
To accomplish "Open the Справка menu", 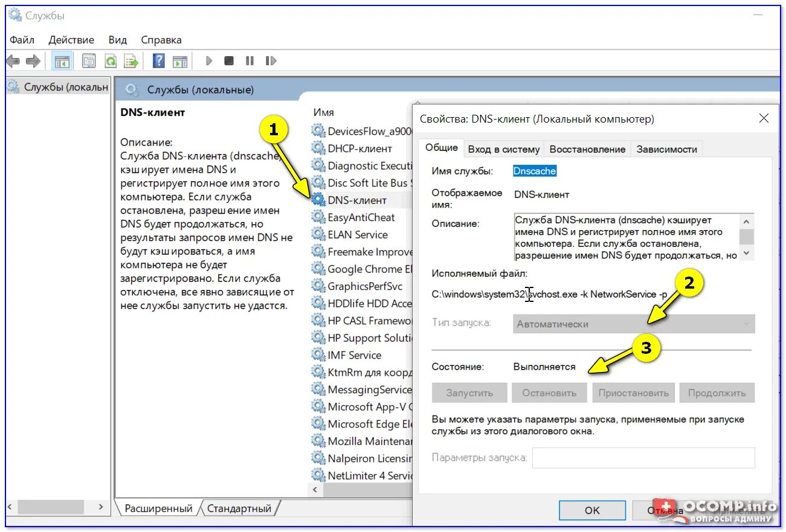I will pyautogui.click(x=161, y=40).
